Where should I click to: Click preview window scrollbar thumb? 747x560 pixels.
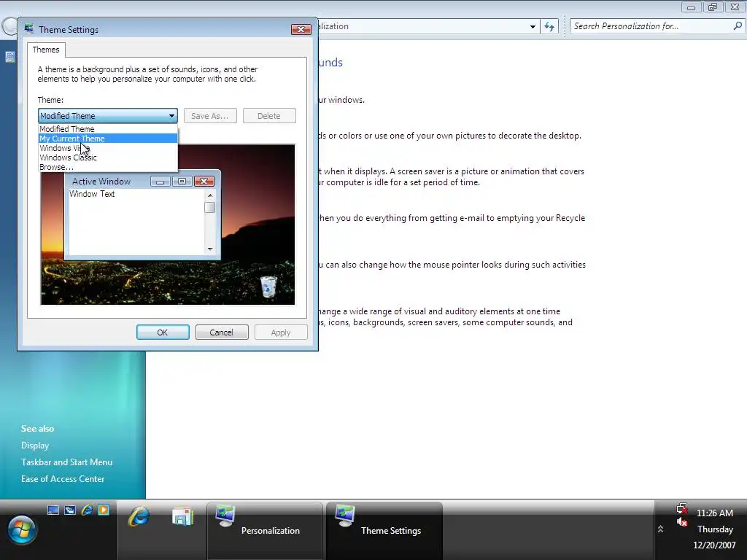209,208
